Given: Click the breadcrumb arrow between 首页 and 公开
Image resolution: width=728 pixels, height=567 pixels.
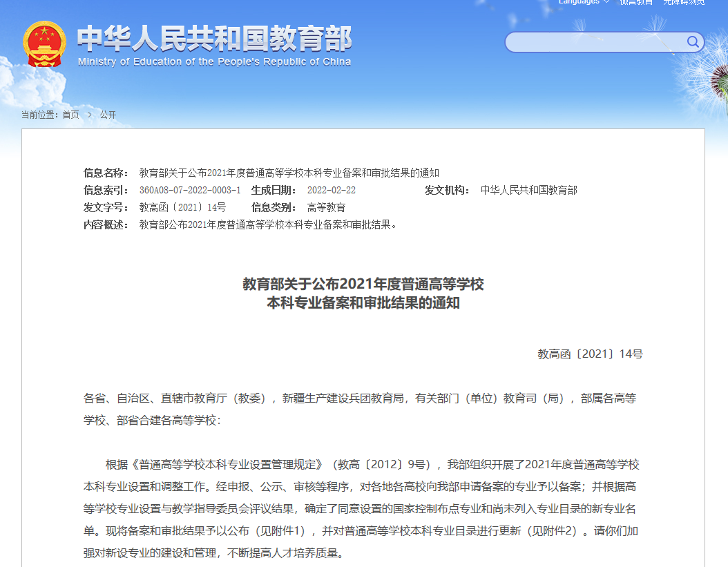Looking at the screenshot, I should tap(90, 115).
